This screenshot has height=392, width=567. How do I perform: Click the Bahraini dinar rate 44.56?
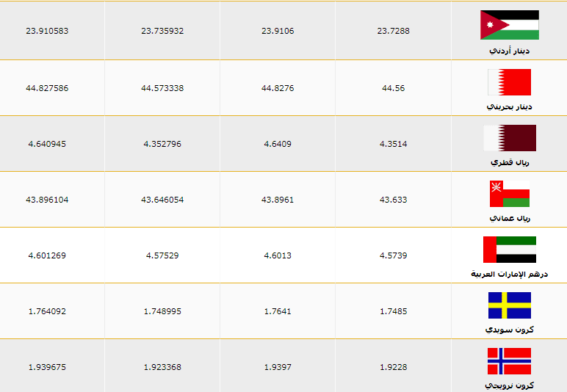click(394, 88)
